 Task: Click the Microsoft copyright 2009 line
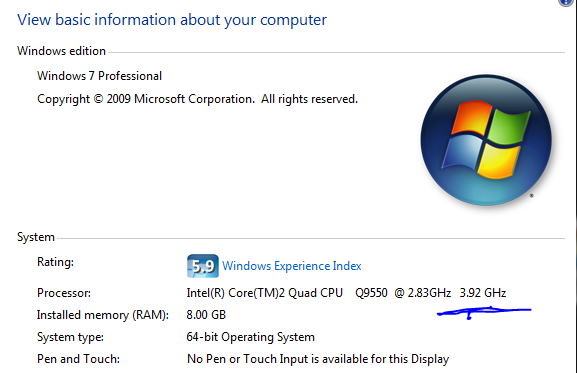[197, 99]
